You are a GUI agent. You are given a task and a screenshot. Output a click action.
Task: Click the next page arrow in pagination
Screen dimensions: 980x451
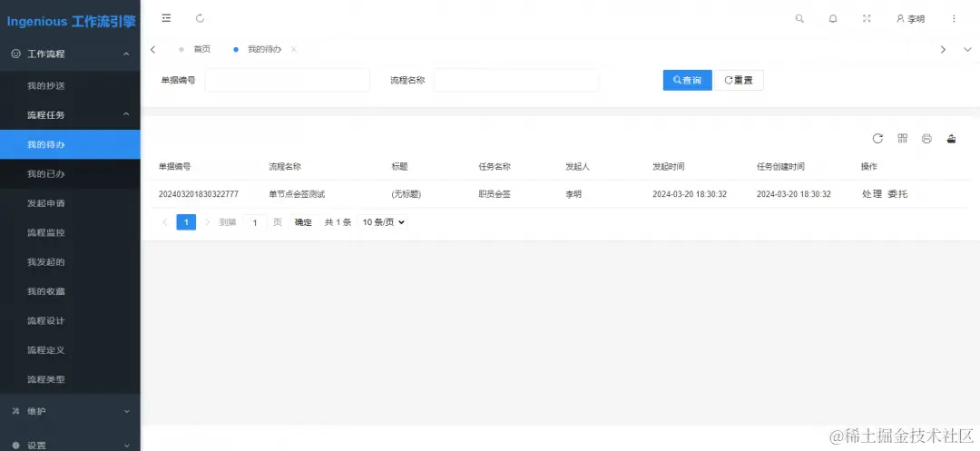point(208,221)
